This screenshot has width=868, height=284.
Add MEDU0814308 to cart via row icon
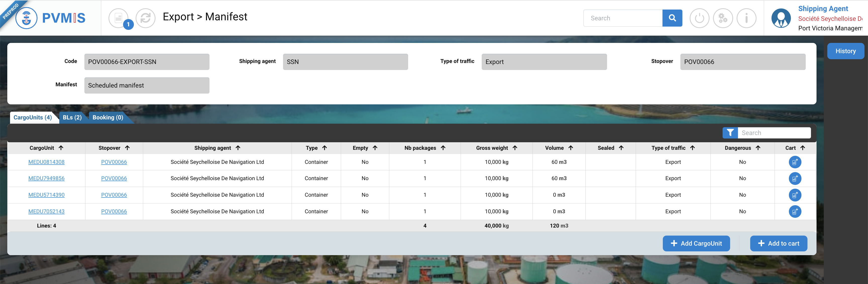795,162
